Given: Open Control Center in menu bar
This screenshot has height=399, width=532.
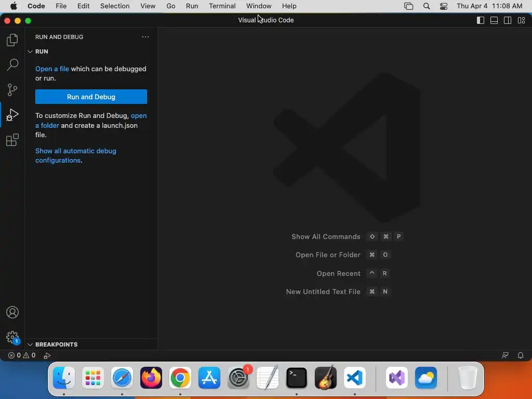Looking at the screenshot, I should (x=444, y=6).
